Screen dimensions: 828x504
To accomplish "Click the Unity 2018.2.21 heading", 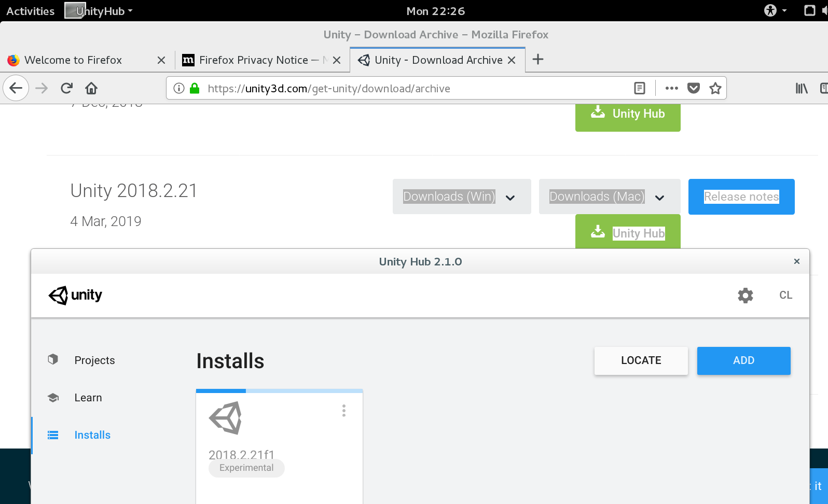I will pyautogui.click(x=134, y=191).
